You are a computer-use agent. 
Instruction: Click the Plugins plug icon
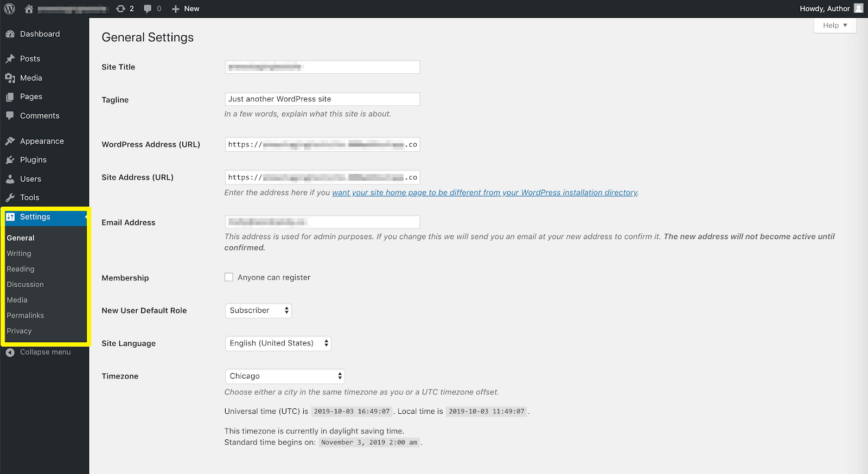[10, 160]
